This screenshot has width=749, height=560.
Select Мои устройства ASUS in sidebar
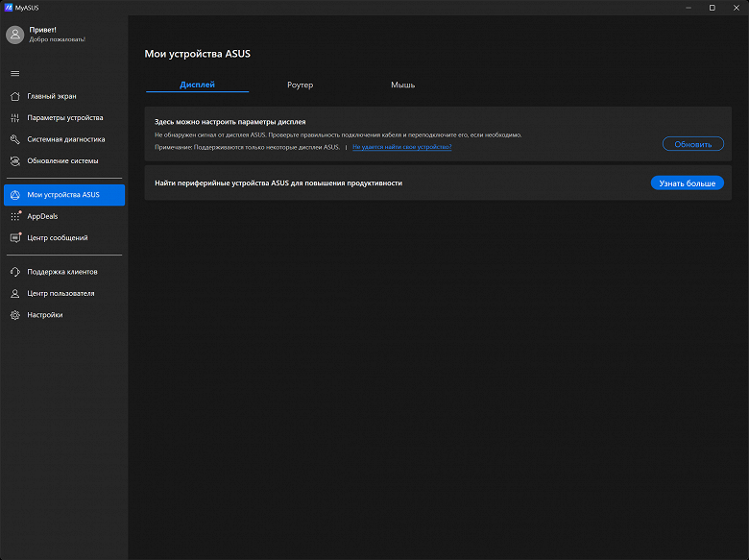click(63, 195)
